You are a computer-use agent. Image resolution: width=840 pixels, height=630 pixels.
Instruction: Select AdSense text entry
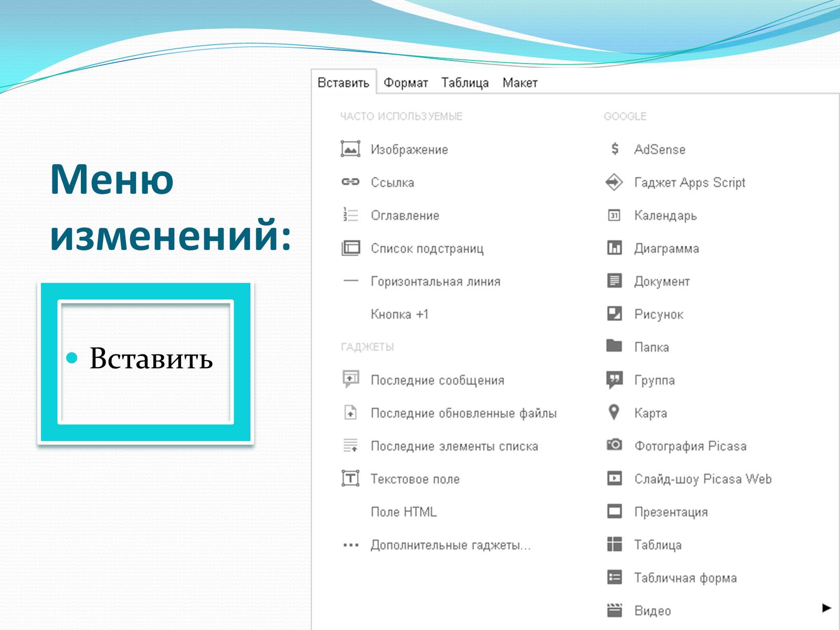660,150
